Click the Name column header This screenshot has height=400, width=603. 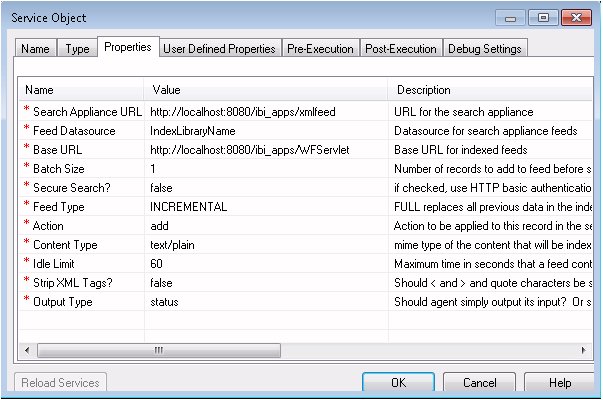(82, 90)
